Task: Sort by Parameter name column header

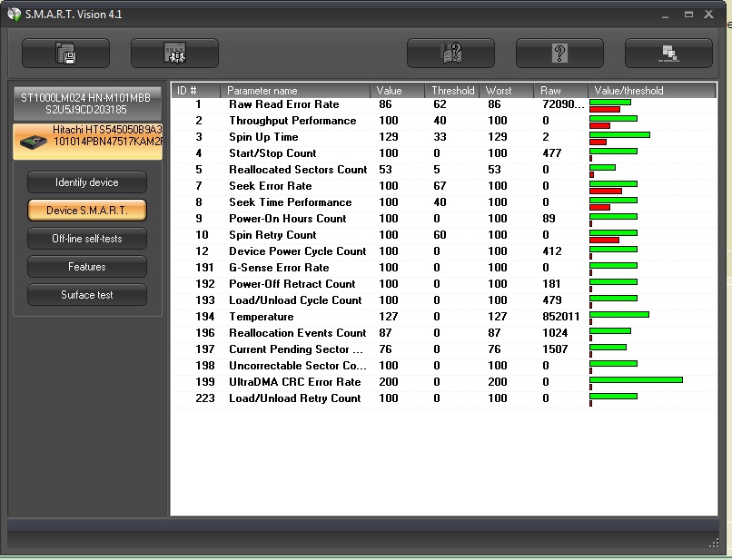Action: 295,91
